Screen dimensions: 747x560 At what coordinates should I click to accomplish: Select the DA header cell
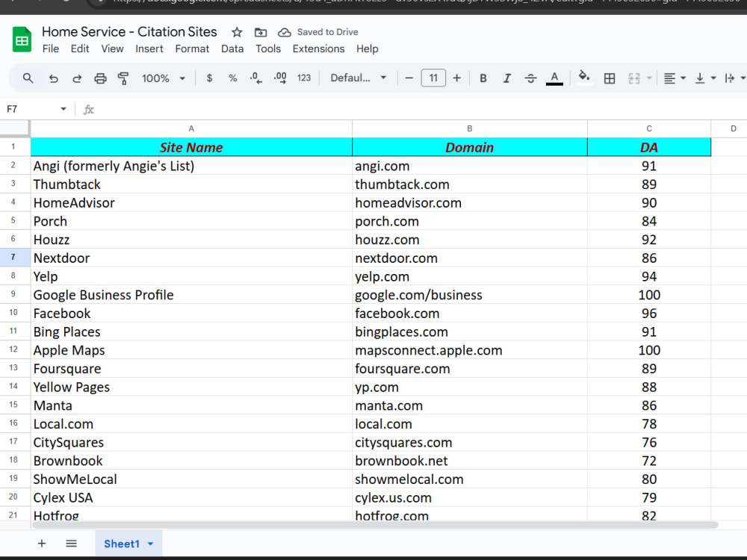click(649, 147)
